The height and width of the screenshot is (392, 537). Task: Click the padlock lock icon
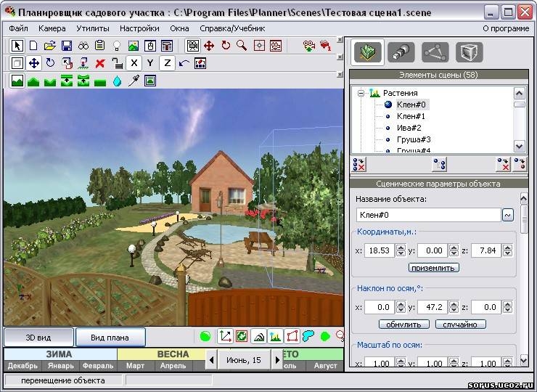pos(118,63)
